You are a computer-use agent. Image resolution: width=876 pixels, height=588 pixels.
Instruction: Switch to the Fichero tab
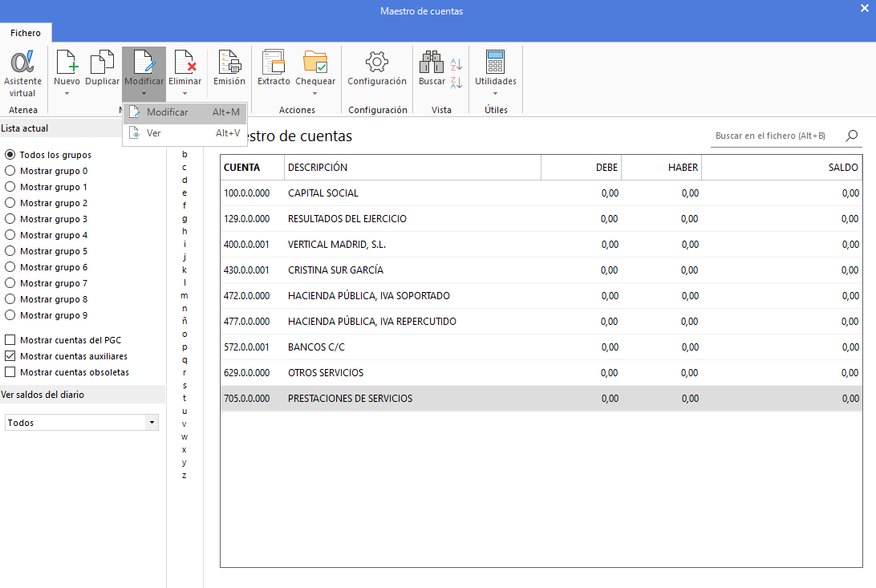(x=26, y=33)
